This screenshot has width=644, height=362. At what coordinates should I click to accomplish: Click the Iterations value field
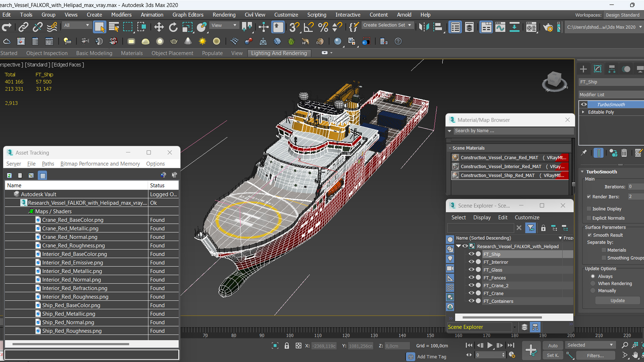click(635, 187)
